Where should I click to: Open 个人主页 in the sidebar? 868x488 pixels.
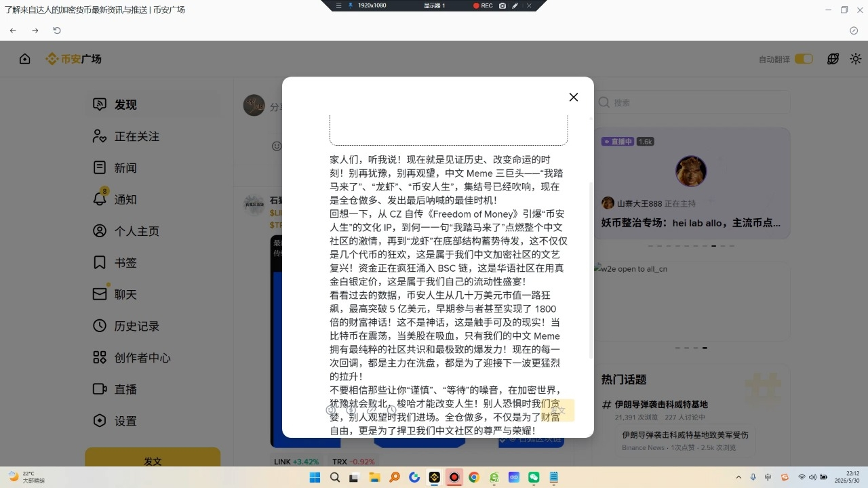point(153,231)
